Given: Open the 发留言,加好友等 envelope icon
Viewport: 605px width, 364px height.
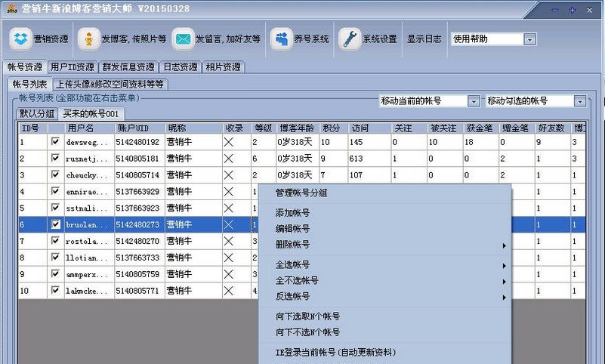Looking at the screenshot, I should coord(183,39).
